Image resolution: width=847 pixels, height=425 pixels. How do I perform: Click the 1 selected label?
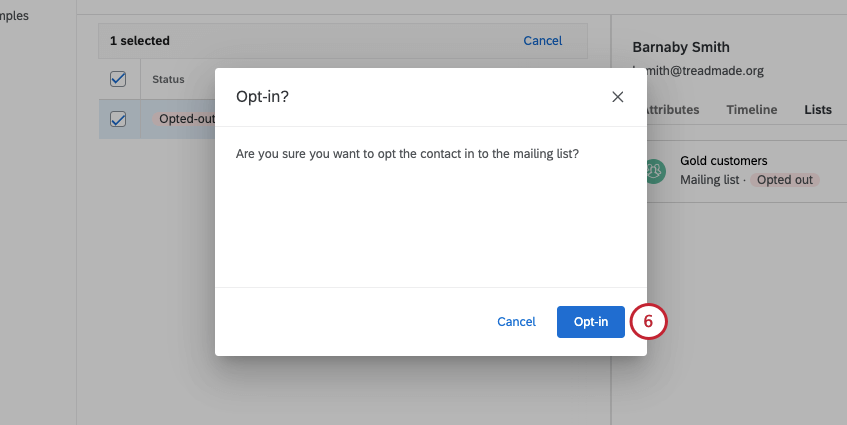point(139,41)
